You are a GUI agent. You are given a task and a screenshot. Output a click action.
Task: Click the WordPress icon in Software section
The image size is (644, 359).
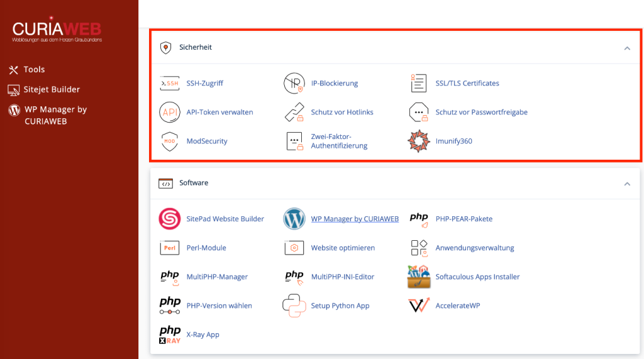coord(294,219)
